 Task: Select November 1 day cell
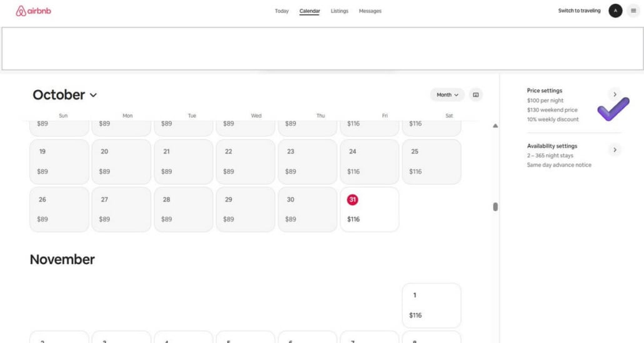click(x=431, y=305)
